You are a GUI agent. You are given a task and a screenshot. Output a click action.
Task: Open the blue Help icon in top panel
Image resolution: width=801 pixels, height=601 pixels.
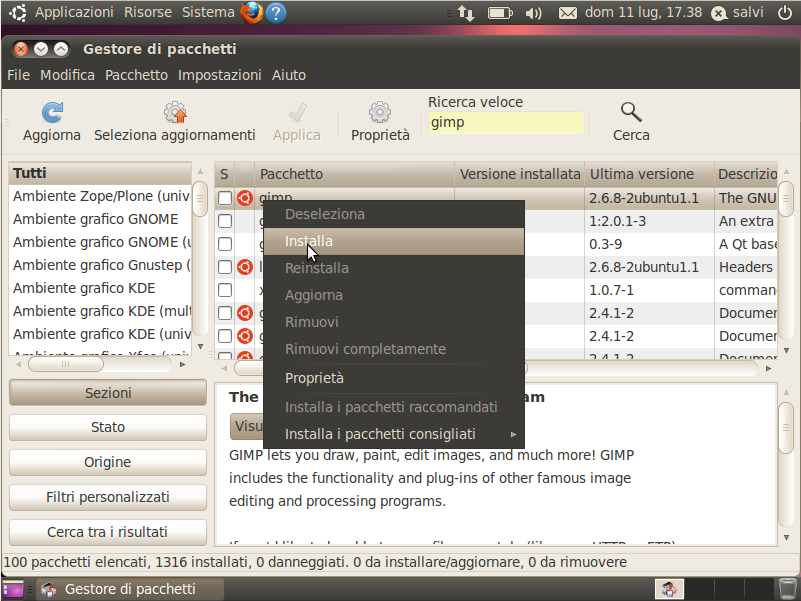coord(276,13)
